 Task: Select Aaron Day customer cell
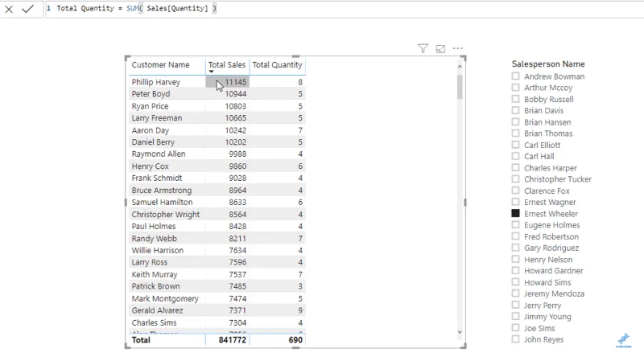pyautogui.click(x=150, y=130)
